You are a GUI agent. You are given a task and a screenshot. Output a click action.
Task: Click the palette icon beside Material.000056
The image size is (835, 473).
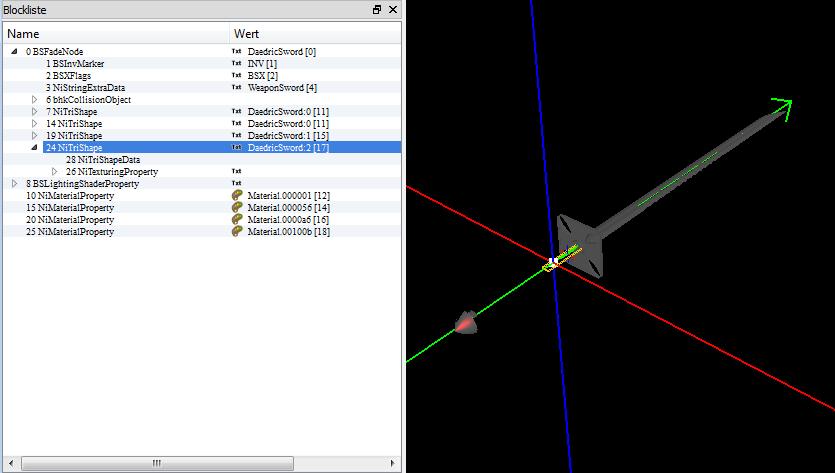[x=237, y=208]
